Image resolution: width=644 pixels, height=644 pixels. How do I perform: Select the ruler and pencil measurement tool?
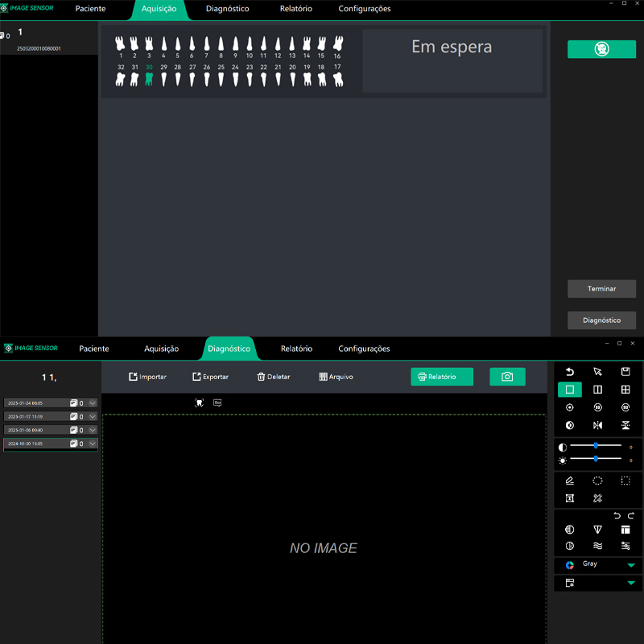tap(597, 498)
